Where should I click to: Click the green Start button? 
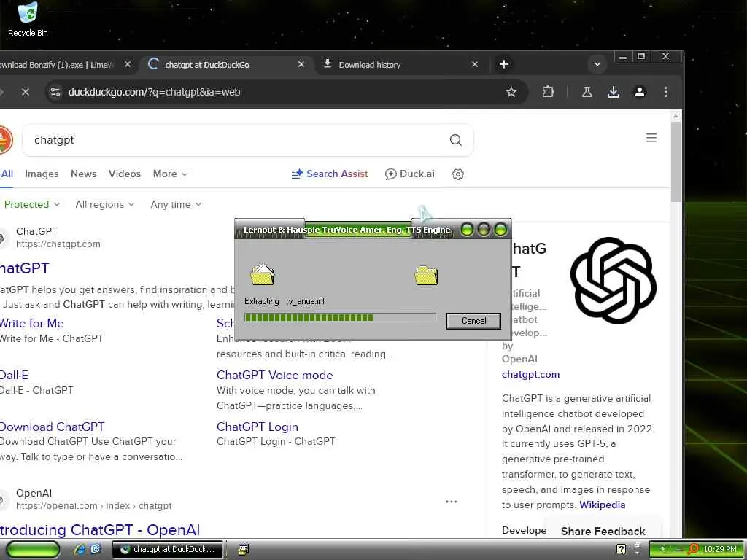click(33, 549)
